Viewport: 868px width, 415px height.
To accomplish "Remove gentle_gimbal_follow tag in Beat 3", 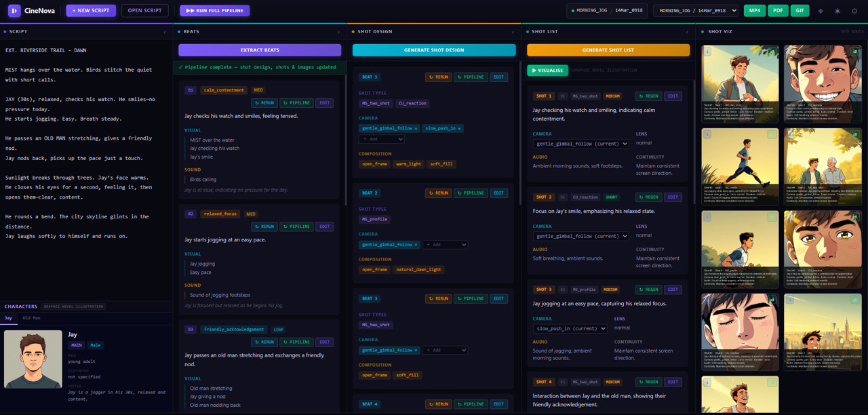I will click(416, 350).
